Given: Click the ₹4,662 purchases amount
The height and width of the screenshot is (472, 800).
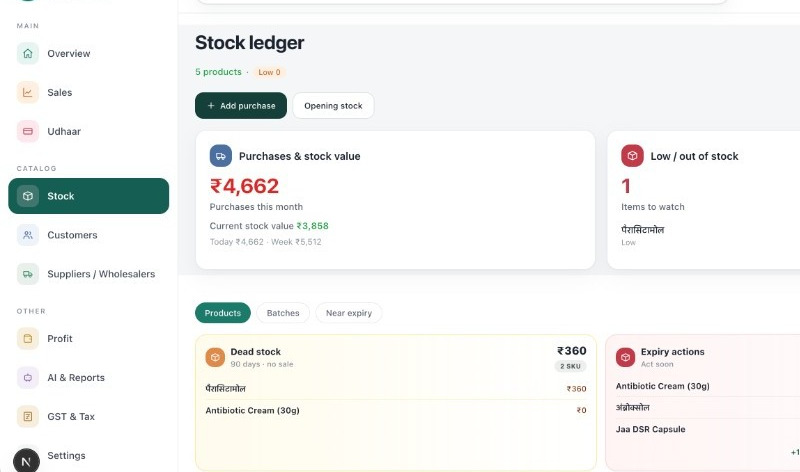Looking at the screenshot, I should coord(244,186).
